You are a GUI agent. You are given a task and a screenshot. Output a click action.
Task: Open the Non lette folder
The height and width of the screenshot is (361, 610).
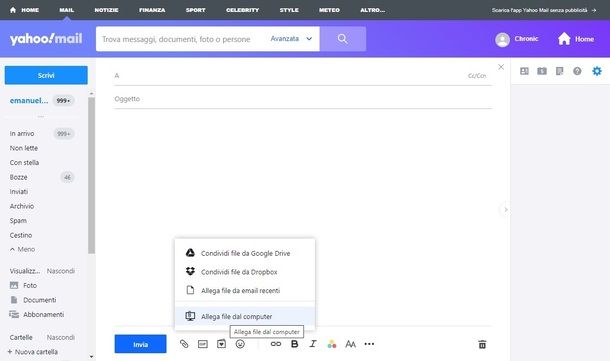[24, 148]
